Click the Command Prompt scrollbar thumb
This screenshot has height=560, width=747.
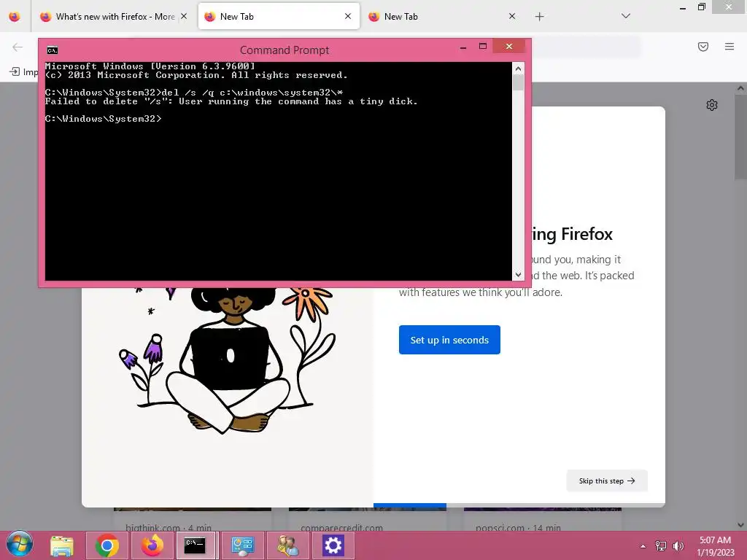[519, 83]
